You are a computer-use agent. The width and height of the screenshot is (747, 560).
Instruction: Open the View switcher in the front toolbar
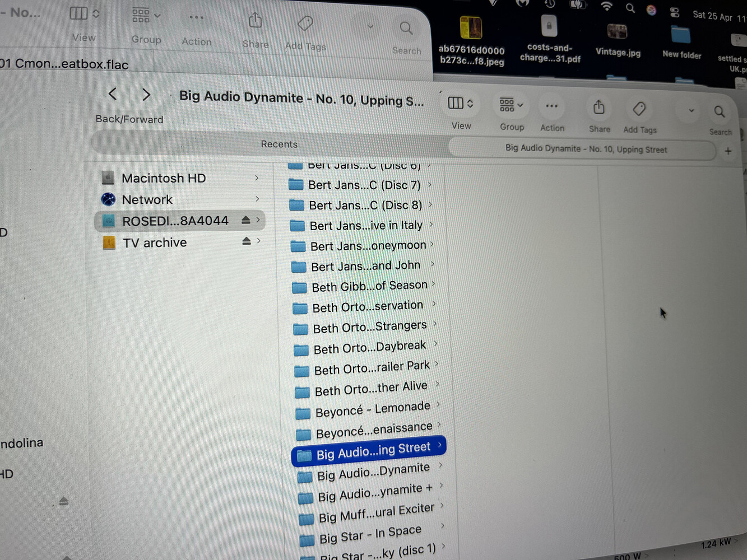(x=461, y=104)
